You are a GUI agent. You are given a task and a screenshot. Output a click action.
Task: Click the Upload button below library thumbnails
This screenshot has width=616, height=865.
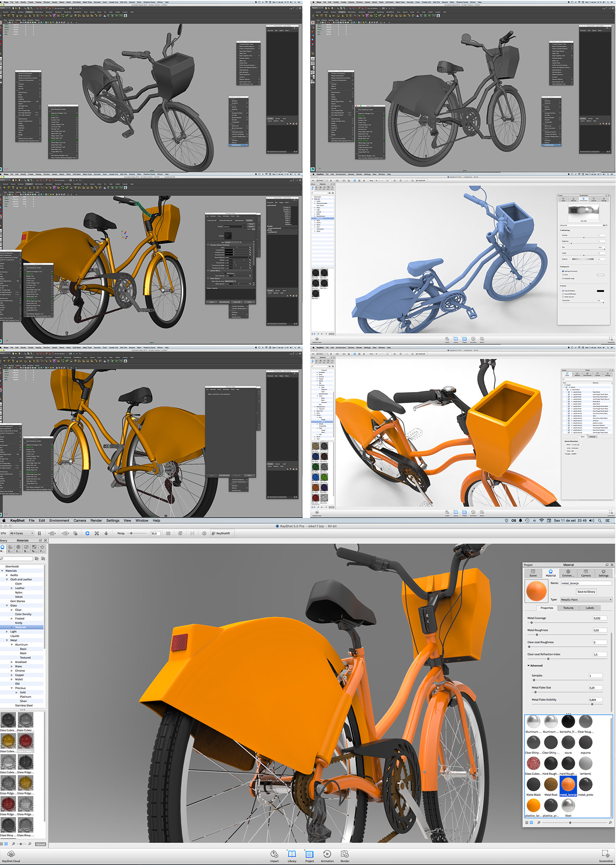pos(40,844)
